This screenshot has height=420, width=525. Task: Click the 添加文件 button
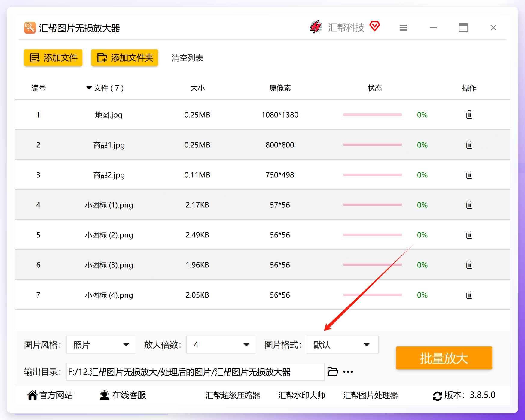pos(53,58)
